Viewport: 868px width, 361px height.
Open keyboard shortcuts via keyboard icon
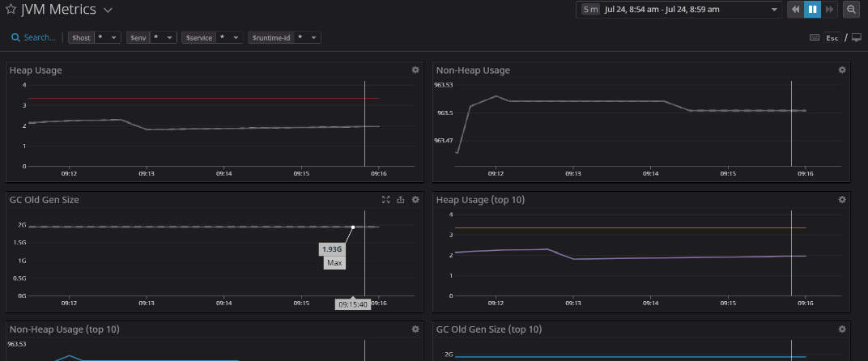coord(815,37)
